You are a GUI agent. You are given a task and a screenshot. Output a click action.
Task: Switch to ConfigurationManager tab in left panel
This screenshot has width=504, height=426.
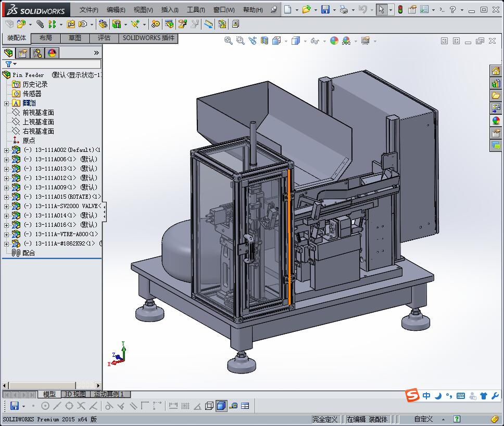[37, 53]
